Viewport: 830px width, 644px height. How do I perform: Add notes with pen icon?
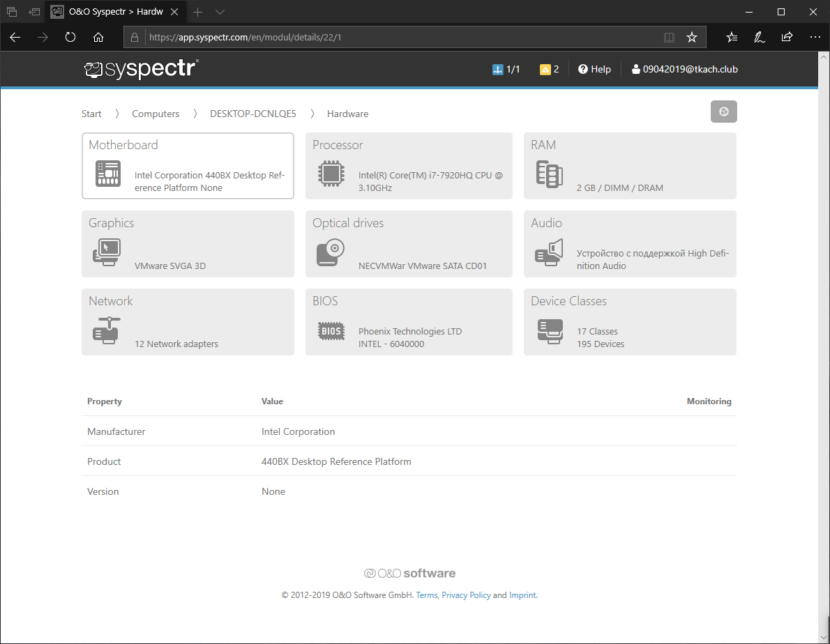tap(760, 37)
